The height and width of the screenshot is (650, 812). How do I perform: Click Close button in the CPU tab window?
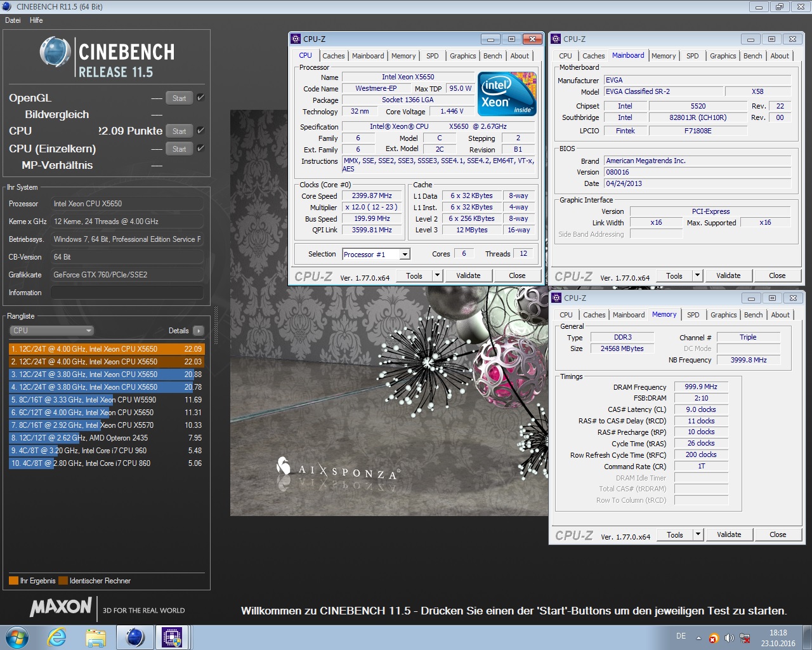[x=517, y=275]
